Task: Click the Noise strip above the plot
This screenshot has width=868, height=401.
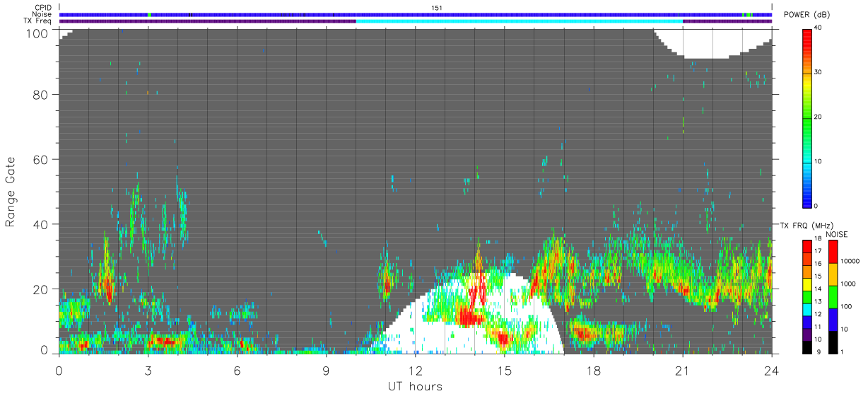Action: 416,14
